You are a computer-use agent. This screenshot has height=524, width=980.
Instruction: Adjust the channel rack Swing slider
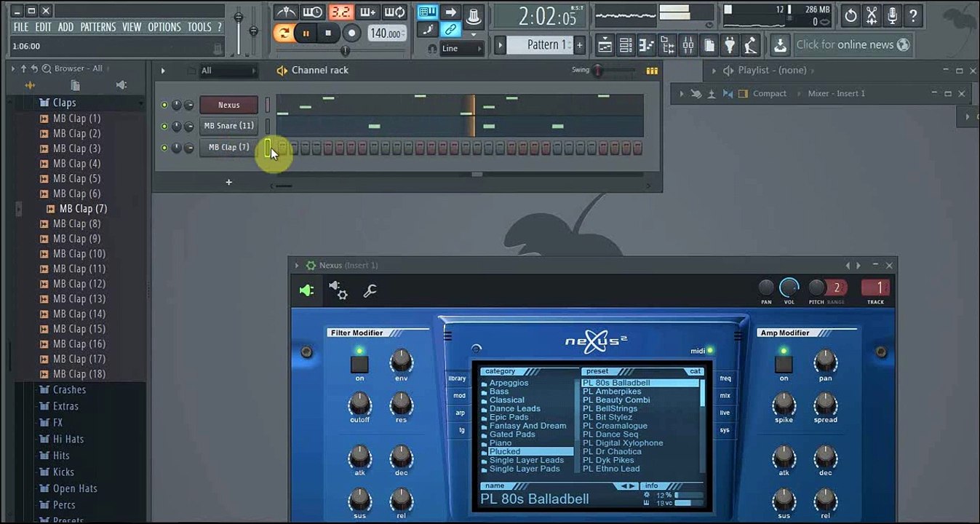click(598, 71)
